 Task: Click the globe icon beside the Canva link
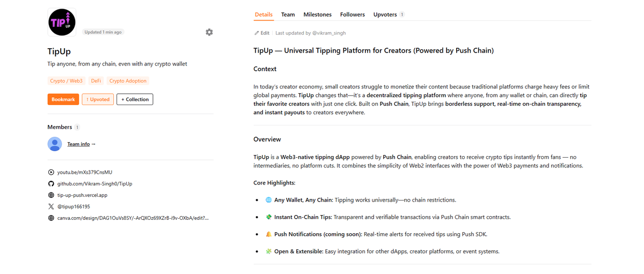pyautogui.click(x=51, y=218)
